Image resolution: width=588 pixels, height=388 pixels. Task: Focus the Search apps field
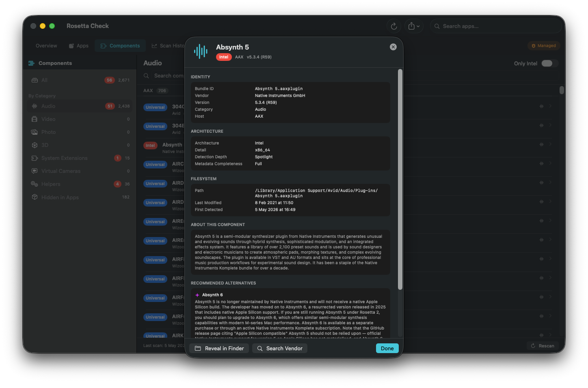pos(496,26)
